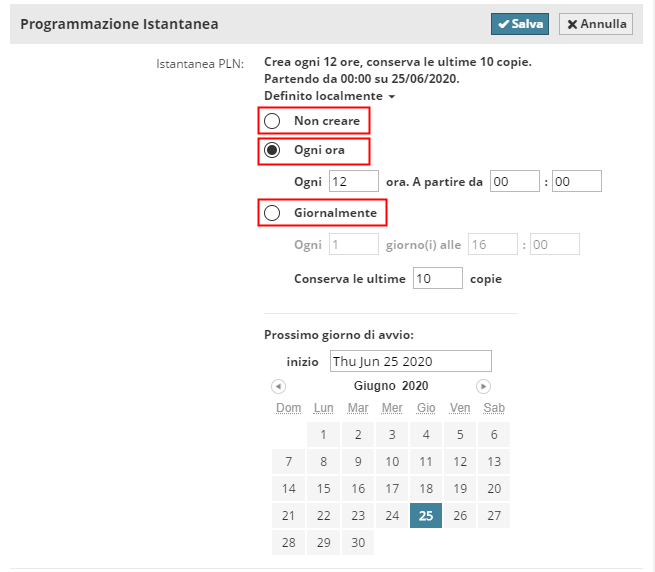This screenshot has width=655, height=572.
Task: Select June 25 in the calendar
Action: [x=426, y=516]
